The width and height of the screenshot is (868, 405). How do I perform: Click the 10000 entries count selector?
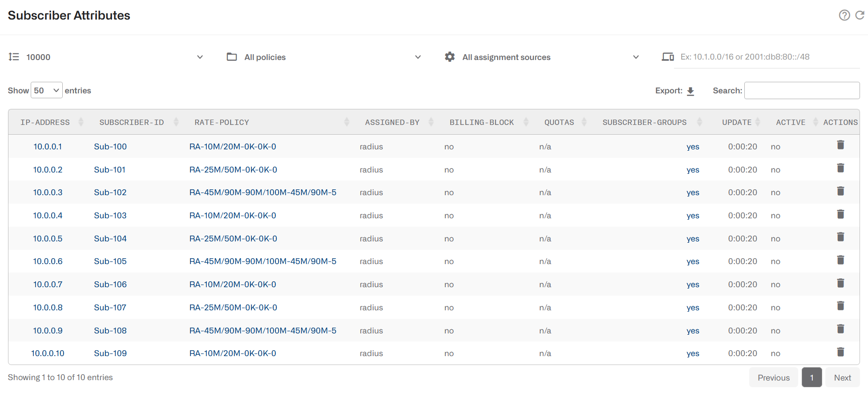(39, 57)
